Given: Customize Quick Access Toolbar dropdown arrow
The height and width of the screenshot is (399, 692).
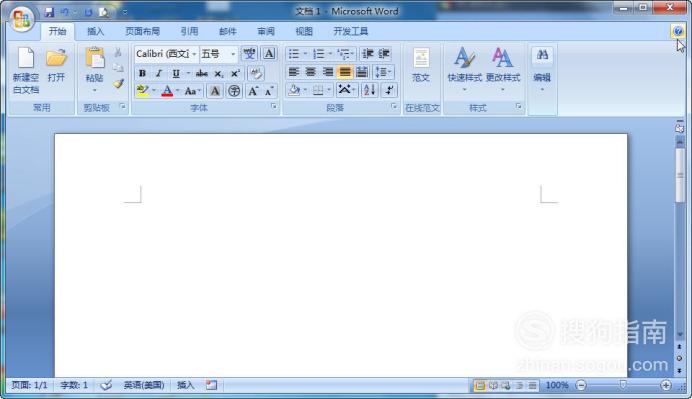Looking at the screenshot, I should (125, 12).
